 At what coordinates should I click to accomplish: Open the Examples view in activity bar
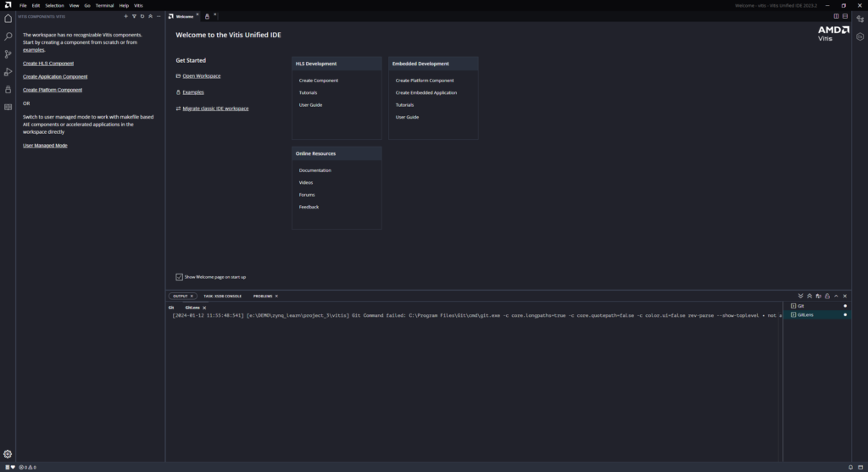(8, 90)
